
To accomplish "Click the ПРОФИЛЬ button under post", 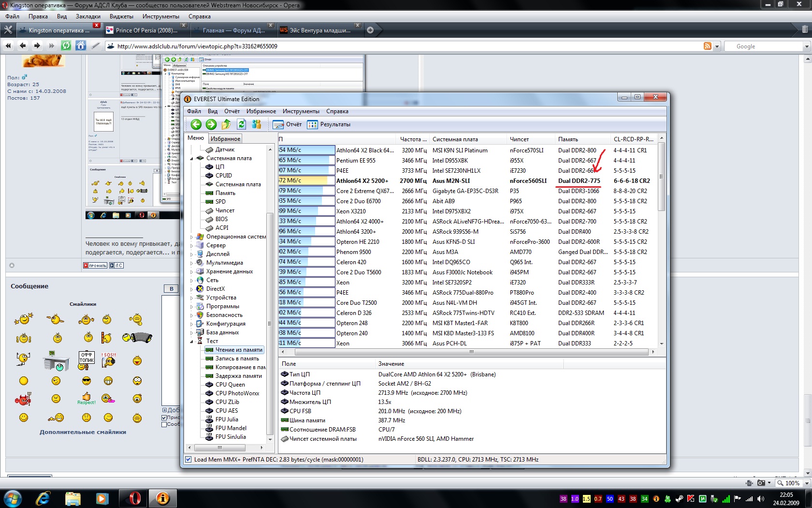I will pyautogui.click(x=95, y=265).
